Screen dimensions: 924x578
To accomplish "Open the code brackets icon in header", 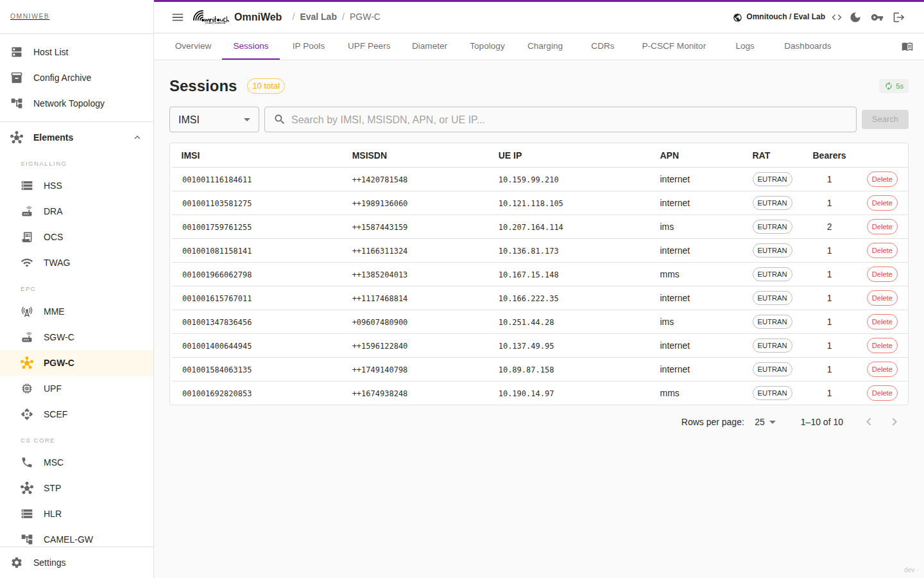I will coord(837,17).
